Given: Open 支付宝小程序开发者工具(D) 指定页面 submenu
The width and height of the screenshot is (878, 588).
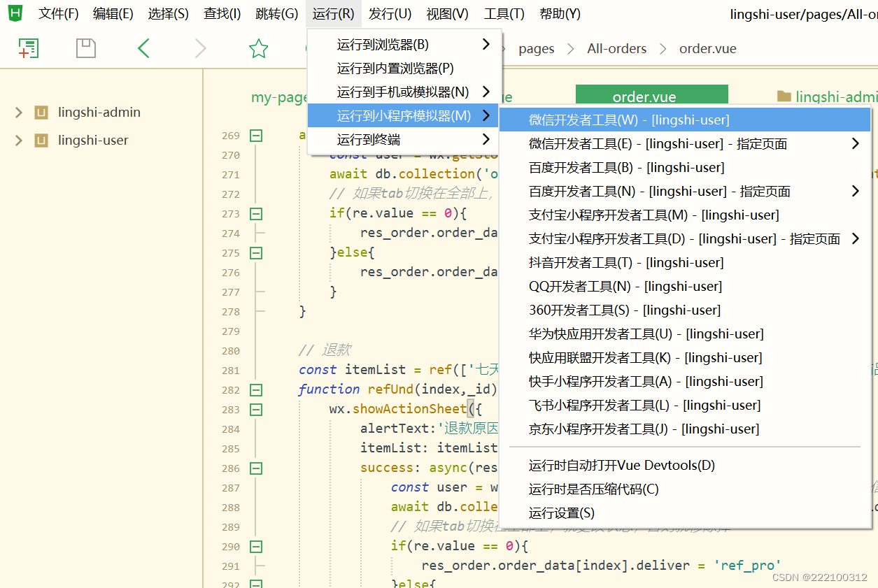Looking at the screenshot, I should (x=685, y=239).
